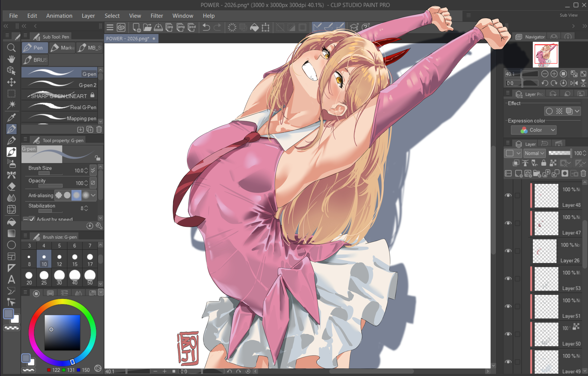The width and height of the screenshot is (588, 376).
Task: Click the New raster layer icon
Action: tap(519, 174)
